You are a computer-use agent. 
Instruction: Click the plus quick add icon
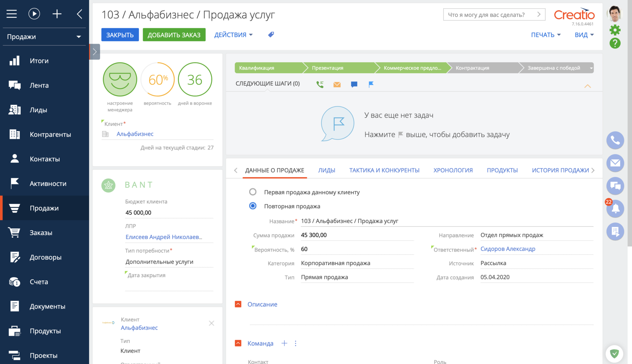[57, 14]
